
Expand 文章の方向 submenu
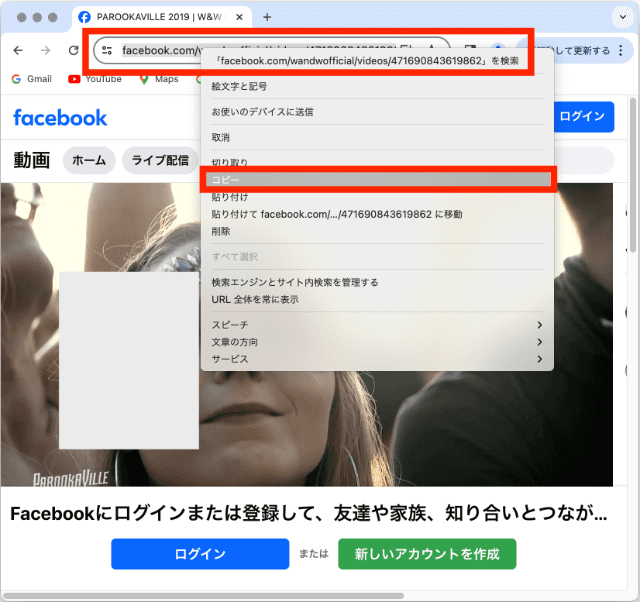pos(377,342)
